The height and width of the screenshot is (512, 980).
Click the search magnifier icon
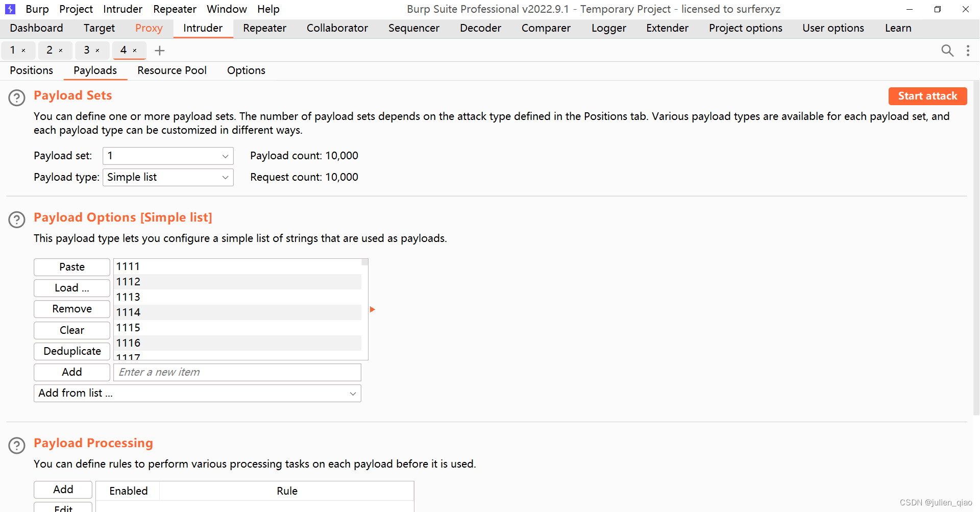tap(947, 51)
